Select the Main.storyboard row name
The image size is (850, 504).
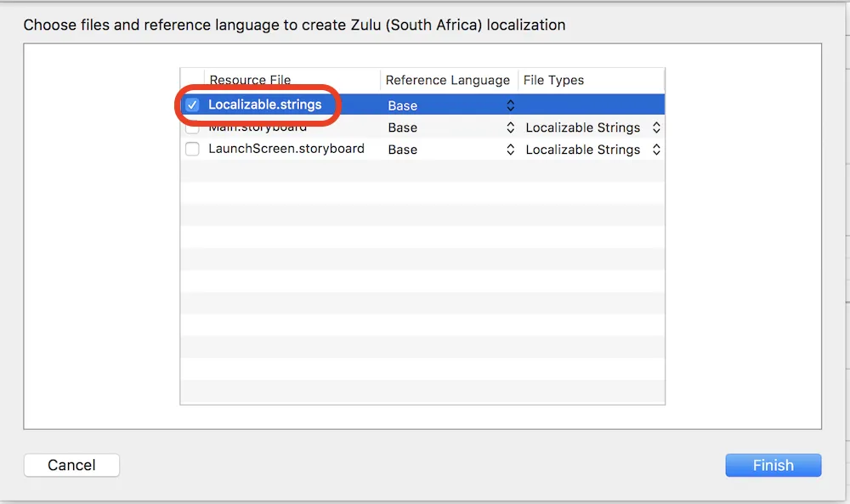pos(258,127)
